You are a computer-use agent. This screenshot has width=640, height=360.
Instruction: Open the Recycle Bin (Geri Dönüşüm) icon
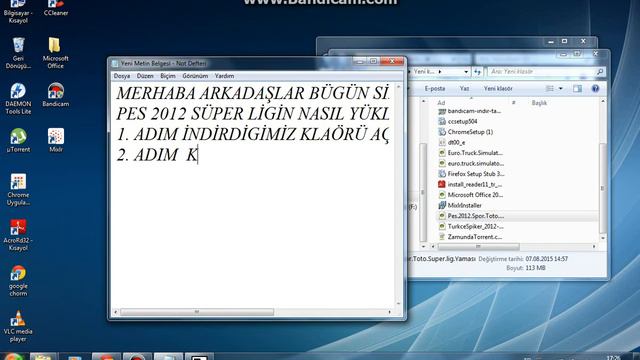coord(18,53)
